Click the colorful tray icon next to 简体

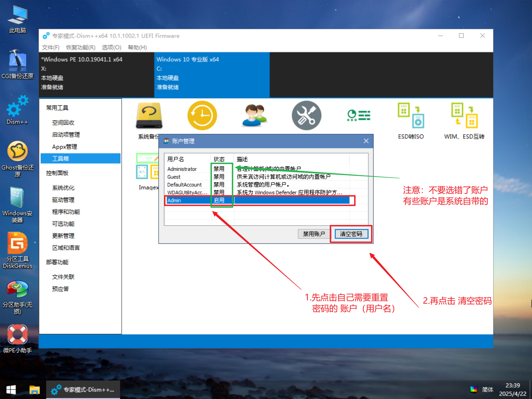click(474, 390)
